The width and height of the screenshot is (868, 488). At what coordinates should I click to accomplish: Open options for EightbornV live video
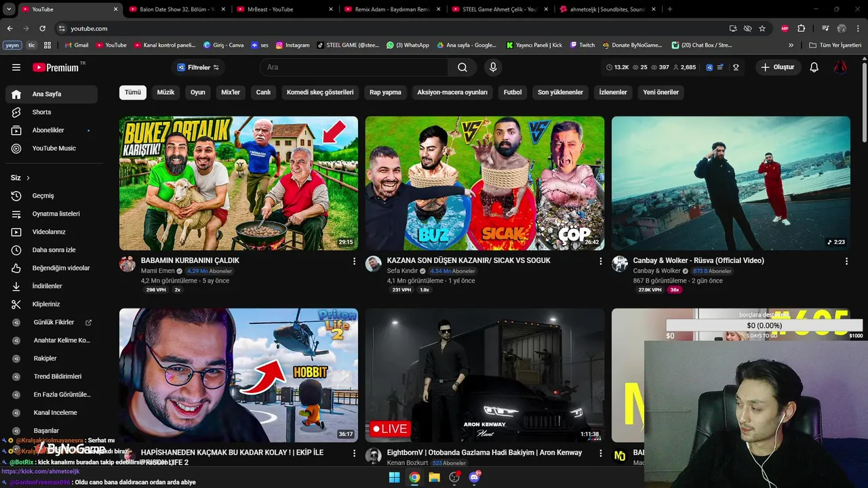pyautogui.click(x=600, y=453)
